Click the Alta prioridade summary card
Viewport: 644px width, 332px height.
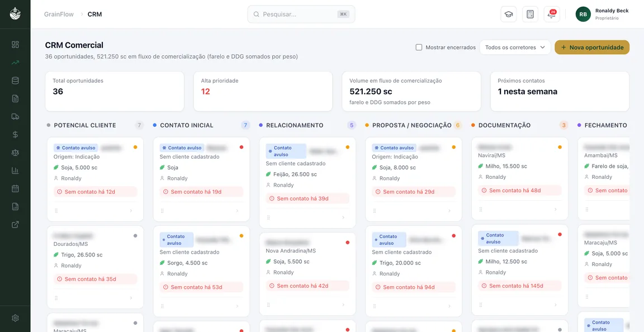263,91
